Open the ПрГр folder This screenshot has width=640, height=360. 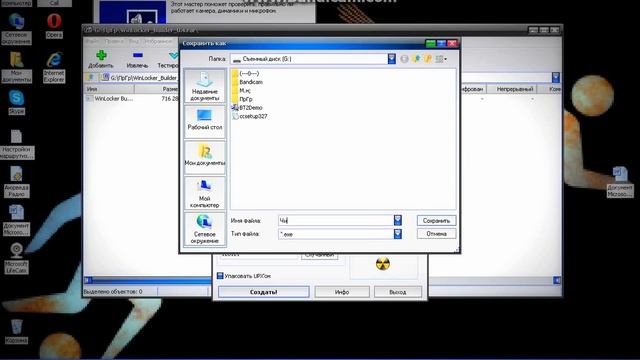coord(242,99)
